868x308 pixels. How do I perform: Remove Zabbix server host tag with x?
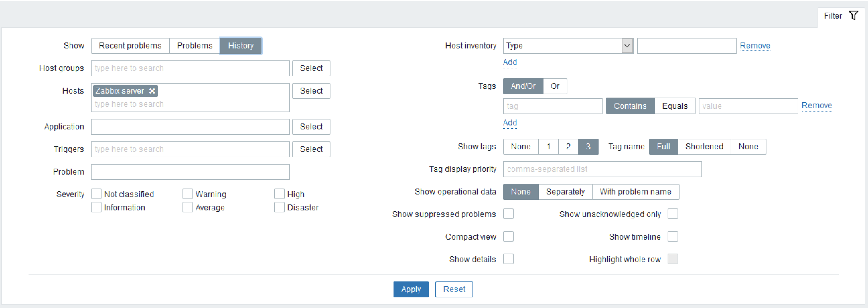[x=152, y=91]
